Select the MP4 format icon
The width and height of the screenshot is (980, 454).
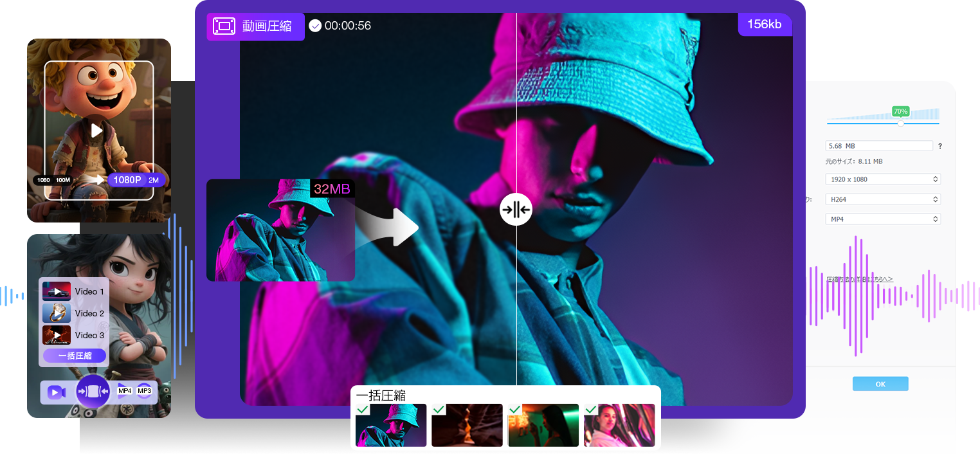tap(125, 391)
